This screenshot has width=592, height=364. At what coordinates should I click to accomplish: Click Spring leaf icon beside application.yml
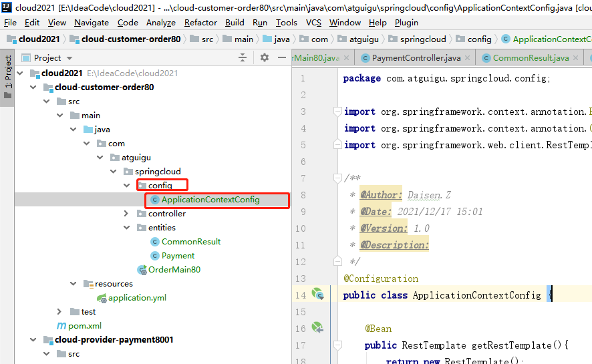click(102, 299)
